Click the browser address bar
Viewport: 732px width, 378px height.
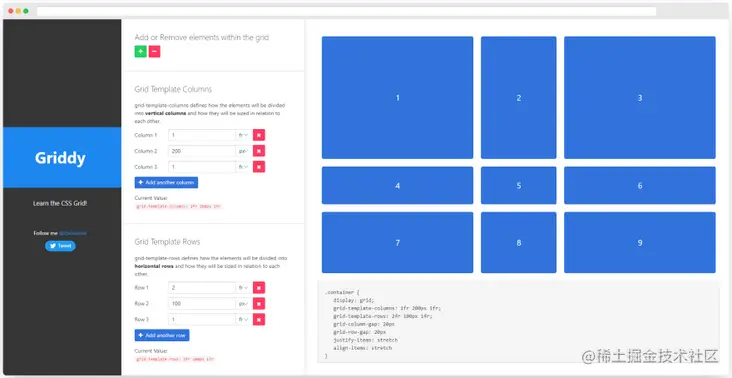coord(346,11)
